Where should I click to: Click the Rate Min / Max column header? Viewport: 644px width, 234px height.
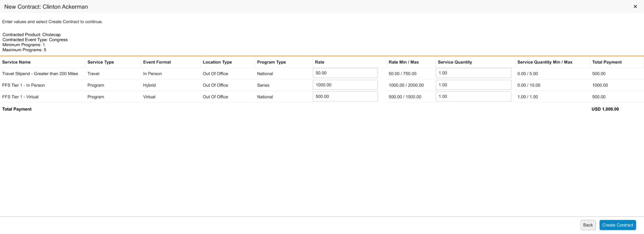(x=403, y=62)
